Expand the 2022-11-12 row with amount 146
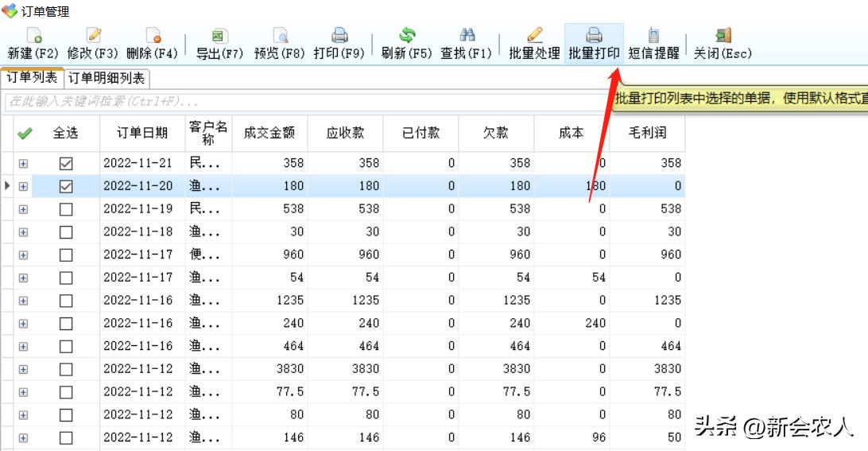 pos(23,437)
